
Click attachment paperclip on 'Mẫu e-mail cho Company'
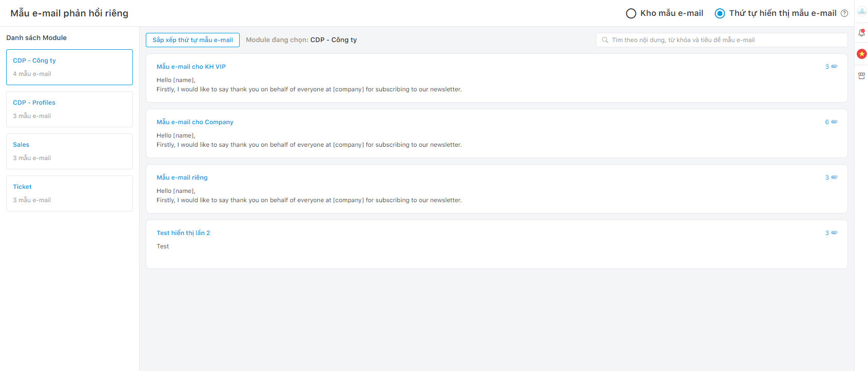[834, 122]
